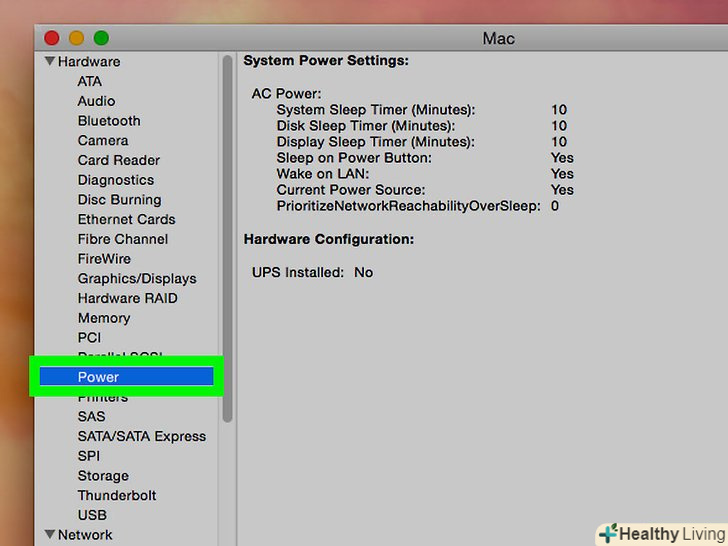The height and width of the screenshot is (546, 728).
Task: Select Camera in the hardware list
Action: click(x=103, y=141)
